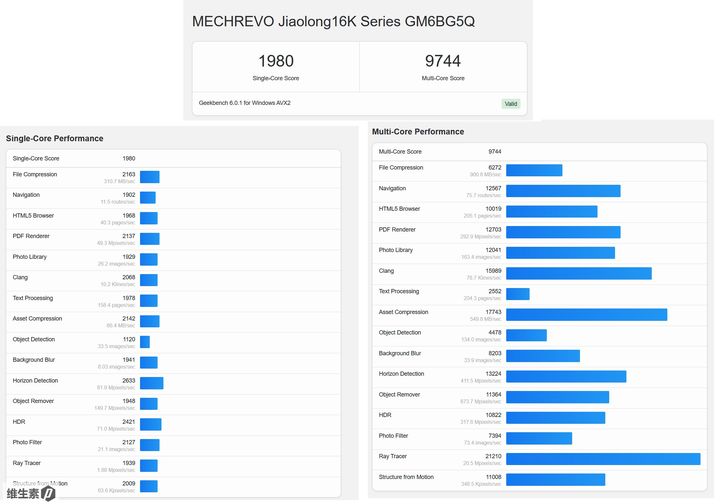
Task: Click Single-Core Structure from Motion score 2009
Action: (129, 483)
